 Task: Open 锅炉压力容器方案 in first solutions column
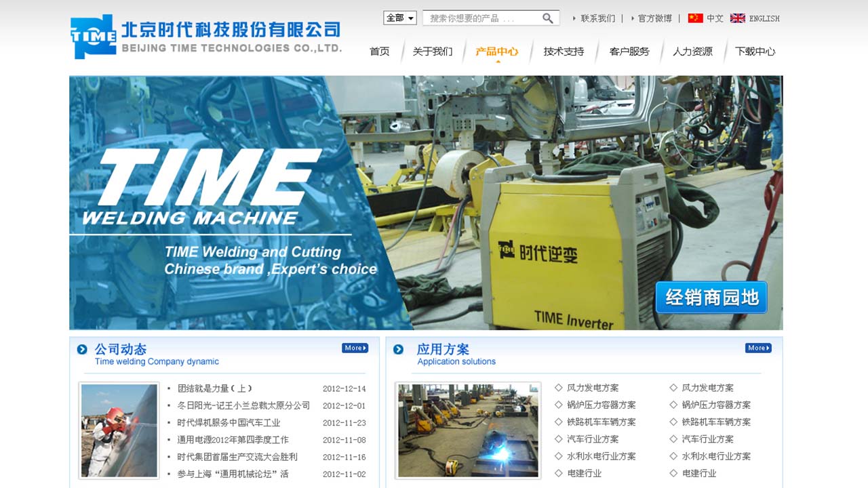pos(601,405)
